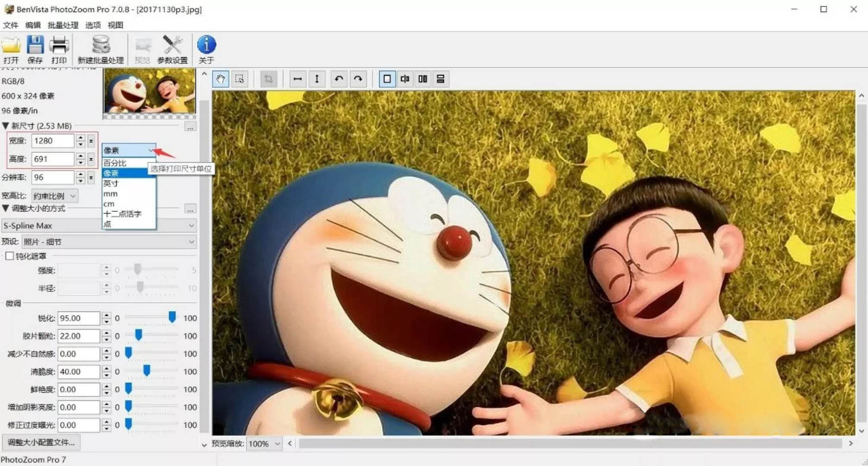The image size is (868, 466).
Task: Toggle 钝化遮罩 checkbox
Action: (10, 256)
